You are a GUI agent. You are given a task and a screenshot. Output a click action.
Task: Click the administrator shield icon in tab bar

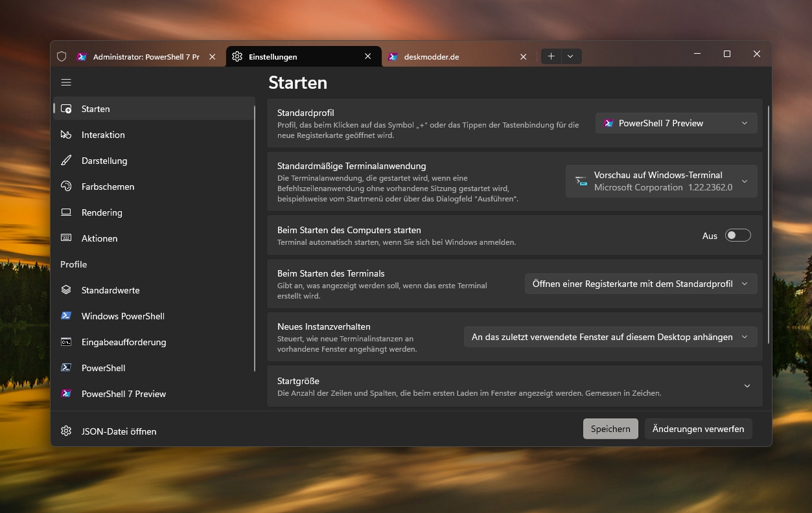62,56
